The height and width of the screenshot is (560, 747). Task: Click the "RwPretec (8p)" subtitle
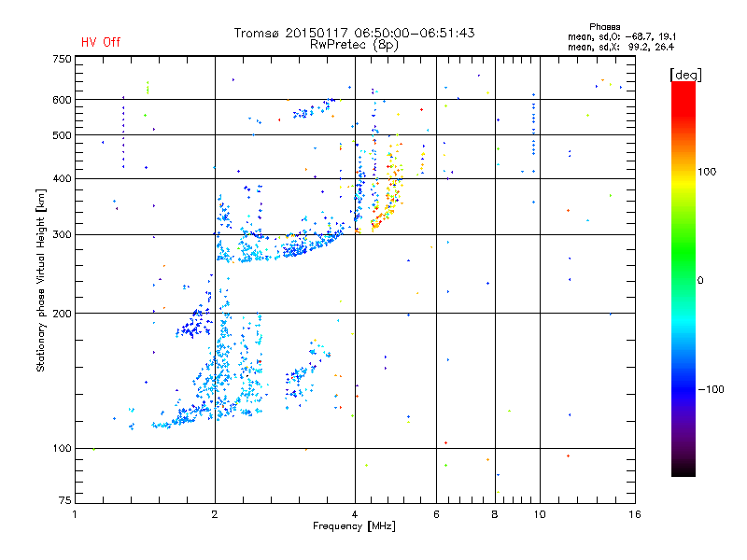tap(354, 45)
